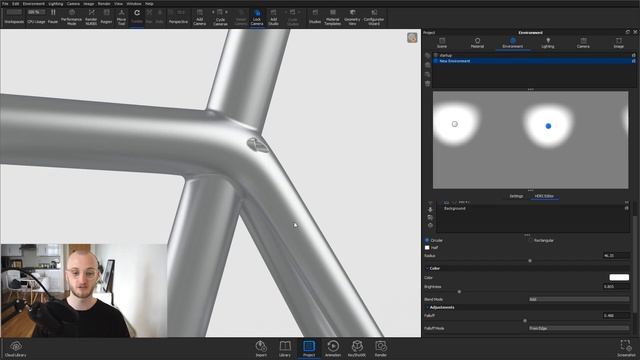Open the Cloud Library
Screen dimensions: 640x360
(16, 349)
